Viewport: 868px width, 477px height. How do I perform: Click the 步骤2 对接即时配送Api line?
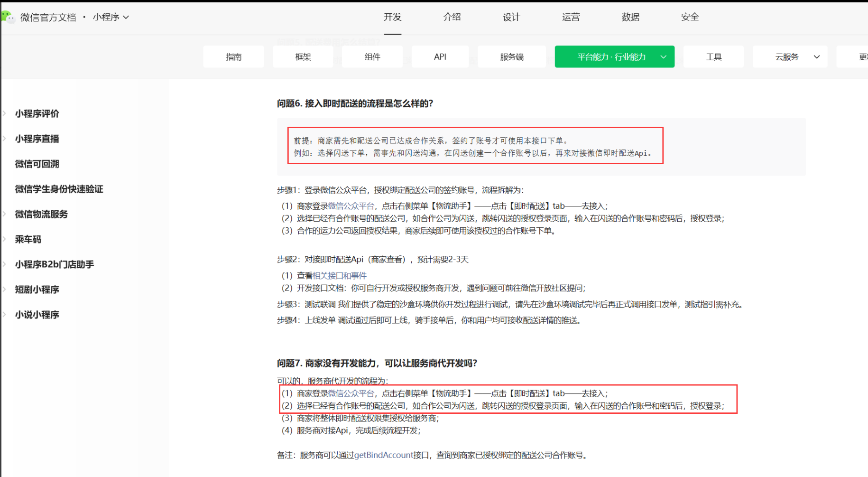point(373,259)
